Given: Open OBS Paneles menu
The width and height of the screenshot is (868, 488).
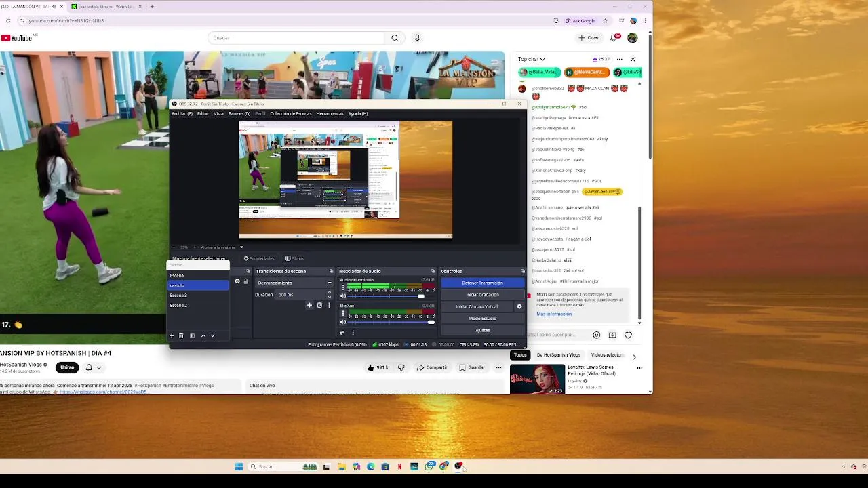Looking at the screenshot, I should (239, 113).
